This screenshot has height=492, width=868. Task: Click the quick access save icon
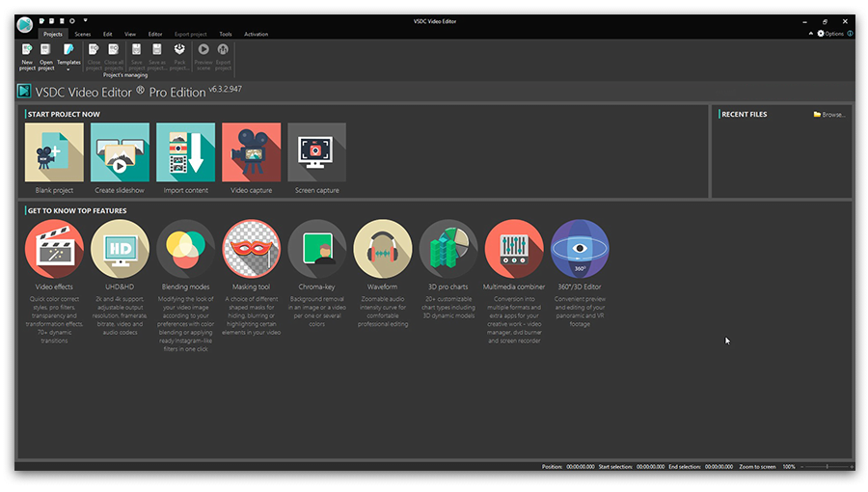tap(62, 21)
